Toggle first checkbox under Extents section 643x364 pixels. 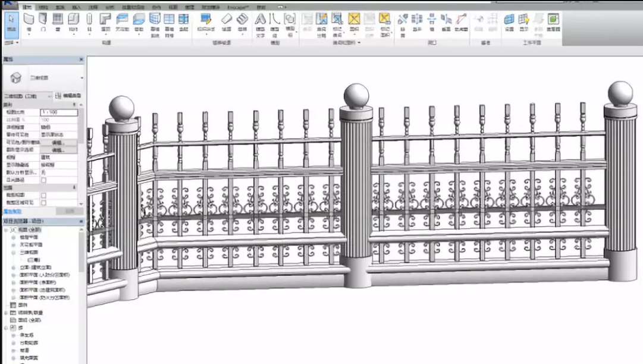[43, 195]
